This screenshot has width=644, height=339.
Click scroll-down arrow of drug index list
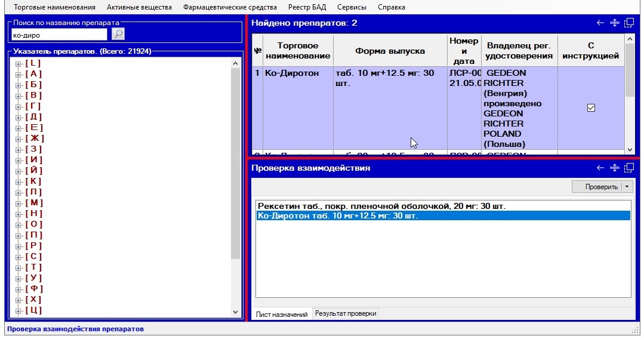coord(235,312)
